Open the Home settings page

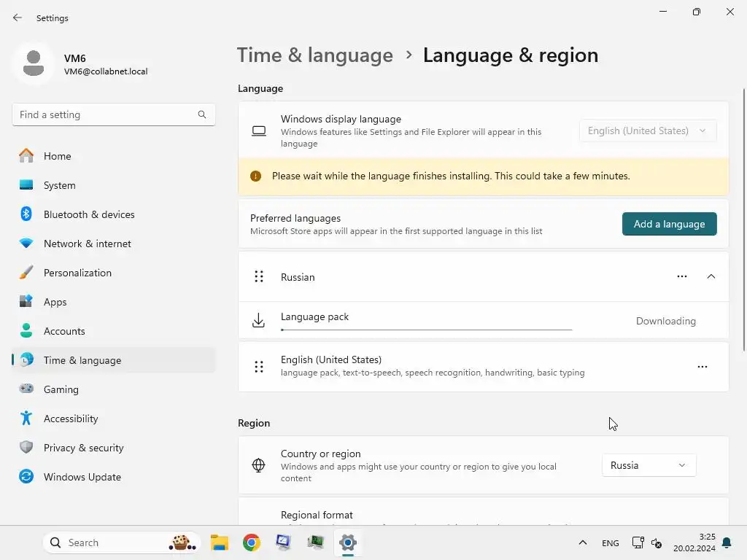click(113, 156)
